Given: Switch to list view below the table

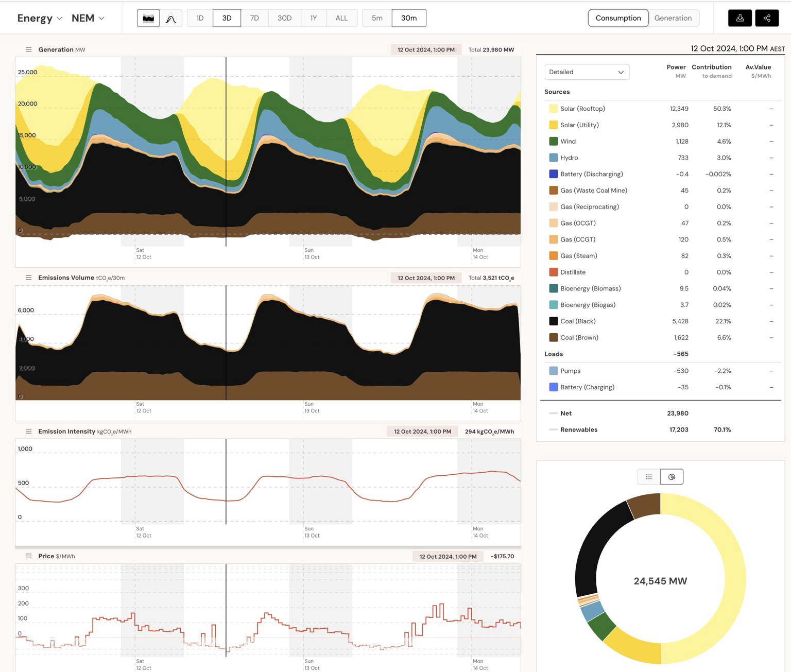Looking at the screenshot, I should [649, 477].
